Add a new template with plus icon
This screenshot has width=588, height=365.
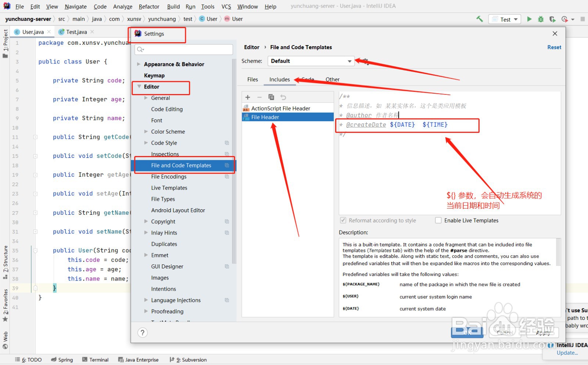click(248, 97)
